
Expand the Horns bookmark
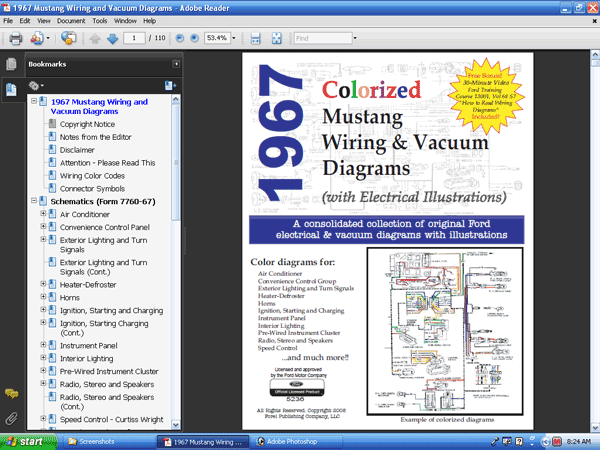[43, 297]
